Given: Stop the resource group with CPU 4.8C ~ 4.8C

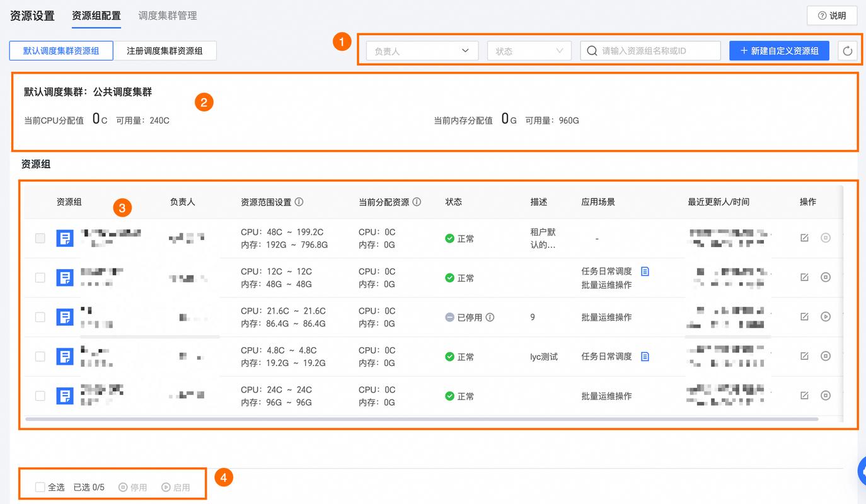Looking at the screenshot, I should 826,356.
